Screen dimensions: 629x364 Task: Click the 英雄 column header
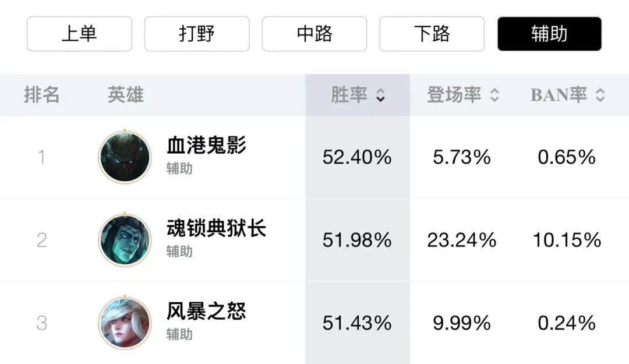tap(126, 95)
